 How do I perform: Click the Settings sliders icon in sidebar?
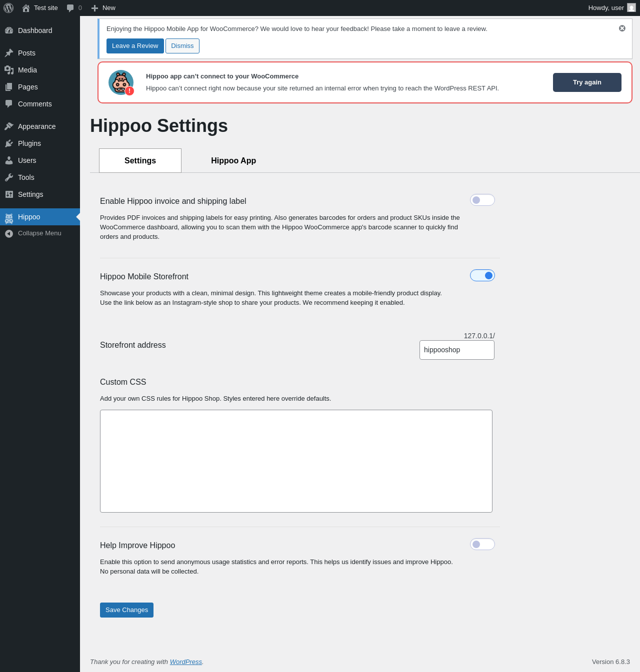9,194
